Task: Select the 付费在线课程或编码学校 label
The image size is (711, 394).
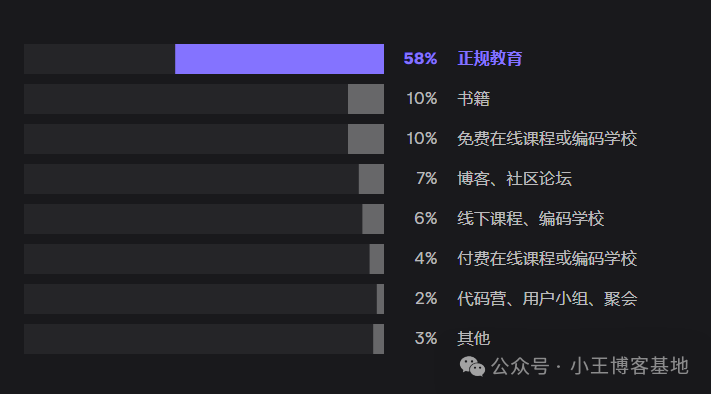Action: click(x=547, y=258)
